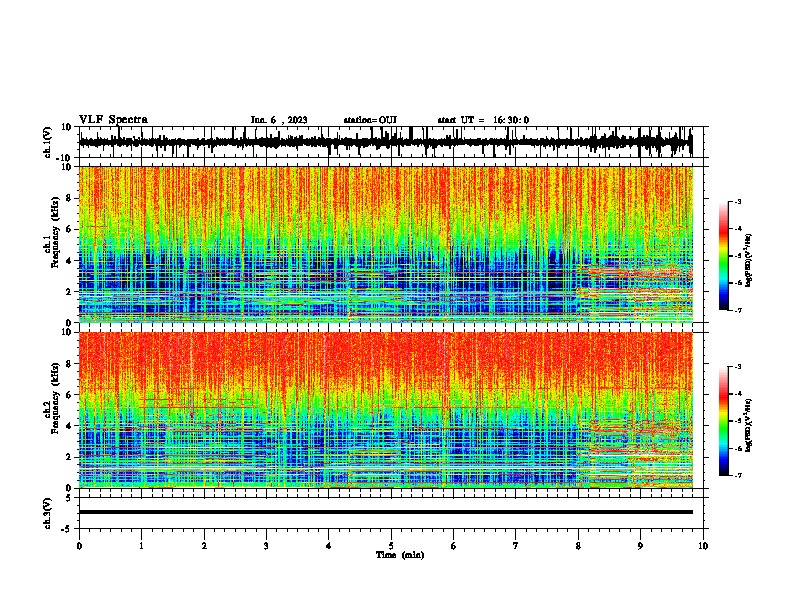Image resolution: width=792 pixels, height=612 pixels.
Task: Click inside the ch.1 spectrogram
Action: pos(386,244)
